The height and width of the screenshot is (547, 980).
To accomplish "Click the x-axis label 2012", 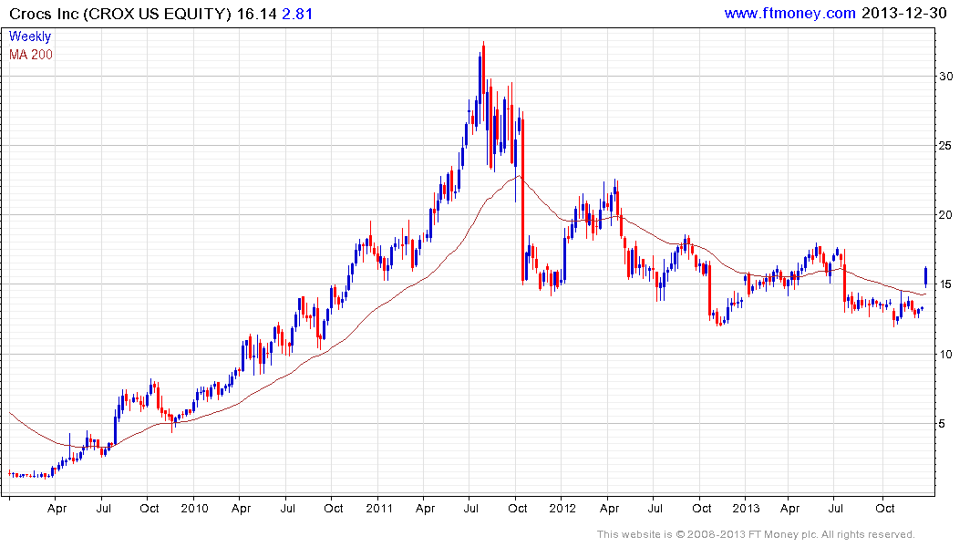I will point(562,508).
